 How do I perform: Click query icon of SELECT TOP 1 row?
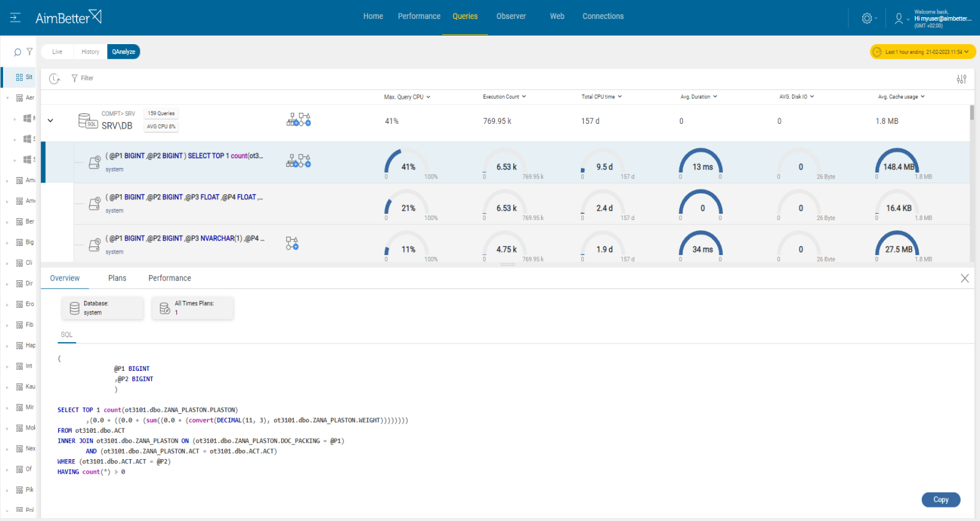94,162
